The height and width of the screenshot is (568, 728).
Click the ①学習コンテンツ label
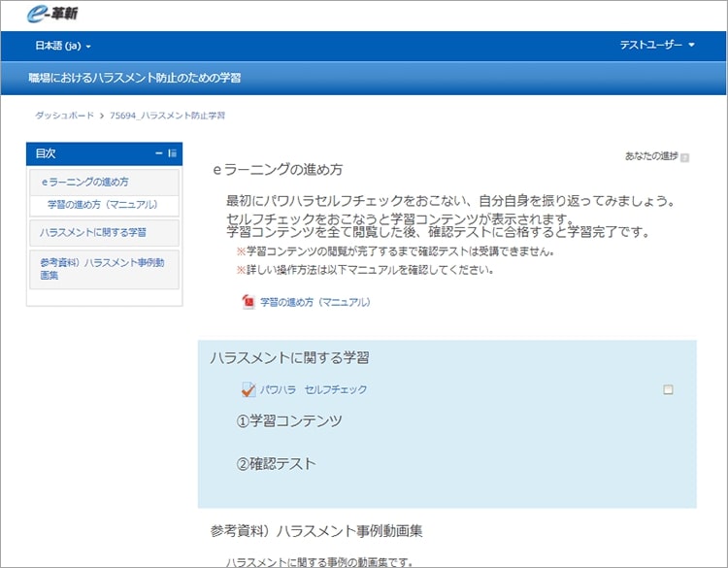click(x=289, y=420)
